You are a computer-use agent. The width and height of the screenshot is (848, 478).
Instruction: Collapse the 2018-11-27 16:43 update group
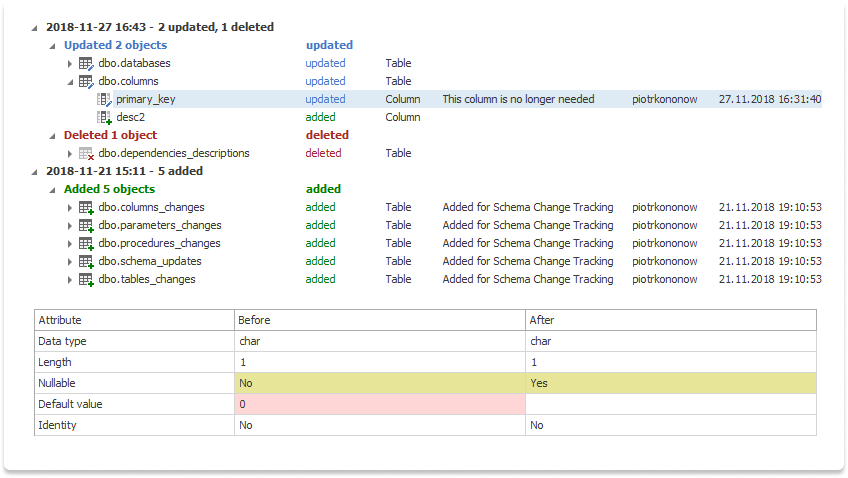coord(35,28)
